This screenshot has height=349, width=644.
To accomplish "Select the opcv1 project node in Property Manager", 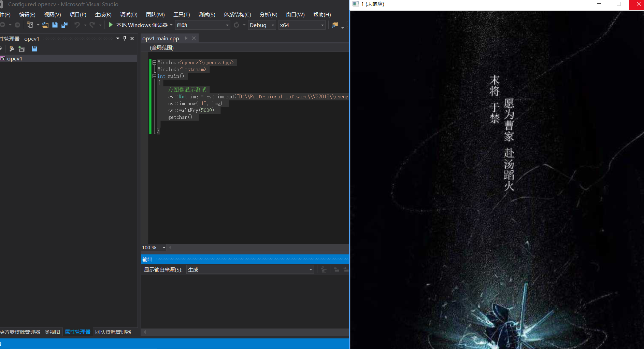I will coord(15,58).
